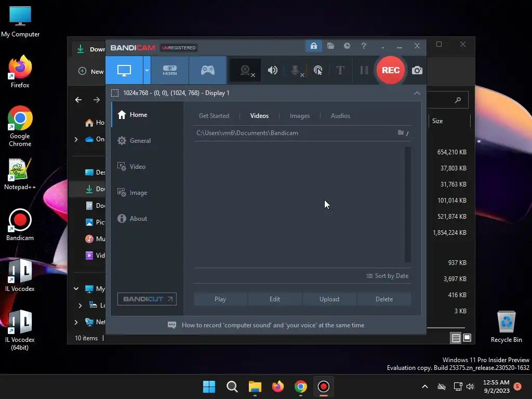Open the Bandicut link button
The width and height of the screenshot is (532, 399).
click(x=147, y=299)
